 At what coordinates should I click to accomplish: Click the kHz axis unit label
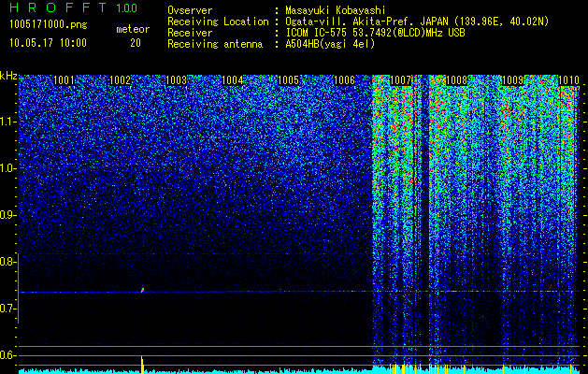[8, 76]
